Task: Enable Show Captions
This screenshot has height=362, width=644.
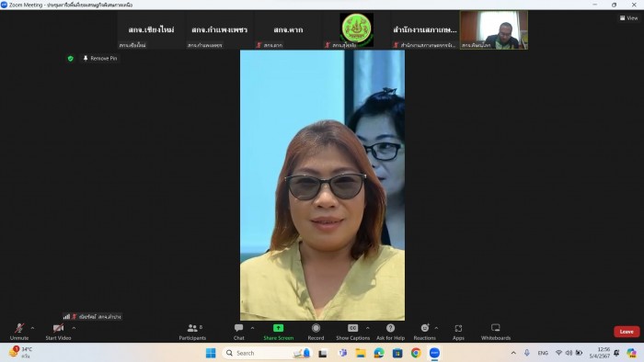Action: [x=352, y=332]
